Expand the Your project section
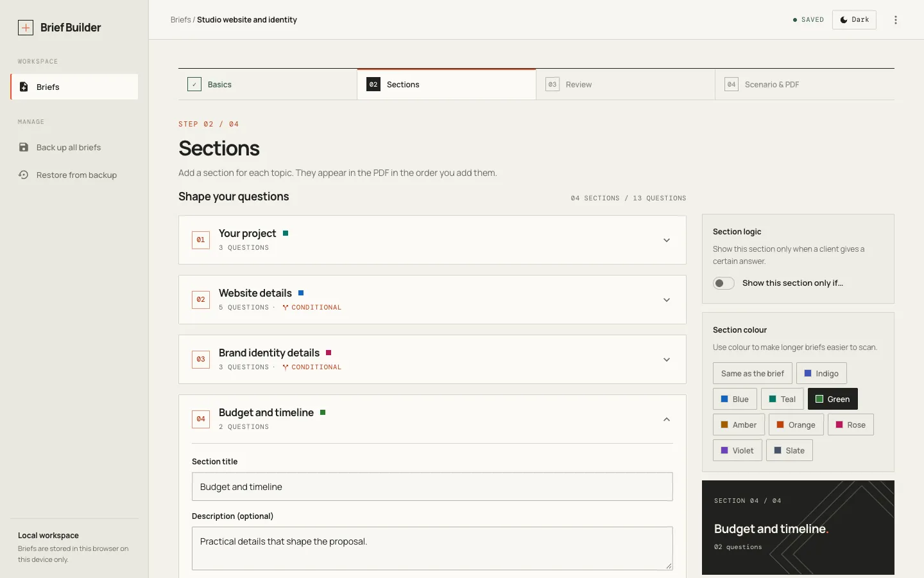This screenshot has width=924, height=578. [x=667, y=240]
